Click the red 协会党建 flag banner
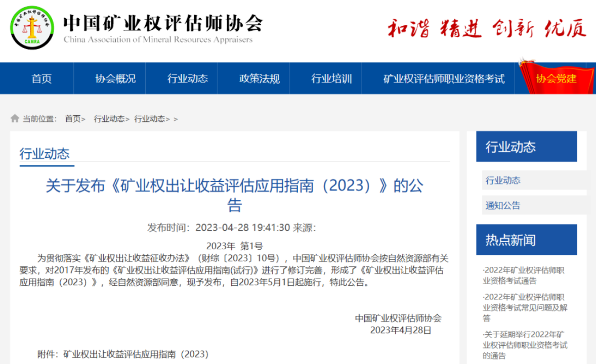Screen dimensions: 596x364 click(x=556, y=78)
